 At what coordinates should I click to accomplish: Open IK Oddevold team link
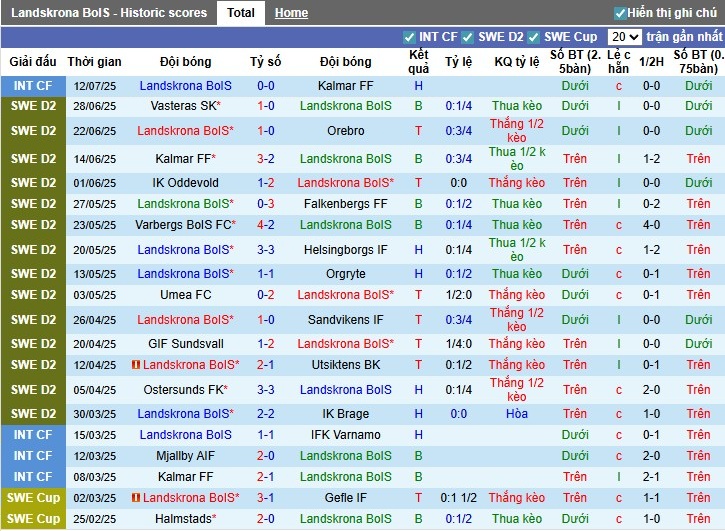point(185,183)
